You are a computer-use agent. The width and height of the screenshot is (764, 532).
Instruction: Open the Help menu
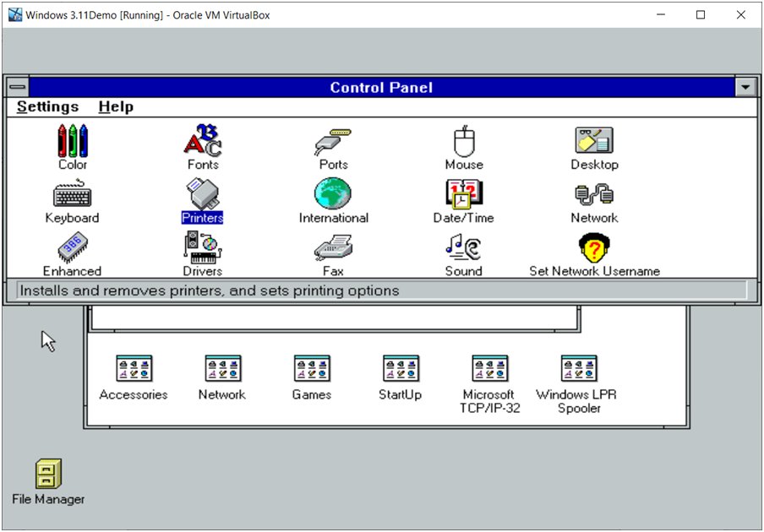pyautogui.click(x=116, y=106)
